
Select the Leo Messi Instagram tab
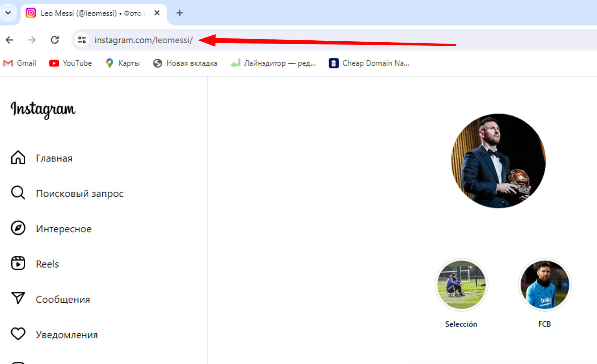coord(94,13)
